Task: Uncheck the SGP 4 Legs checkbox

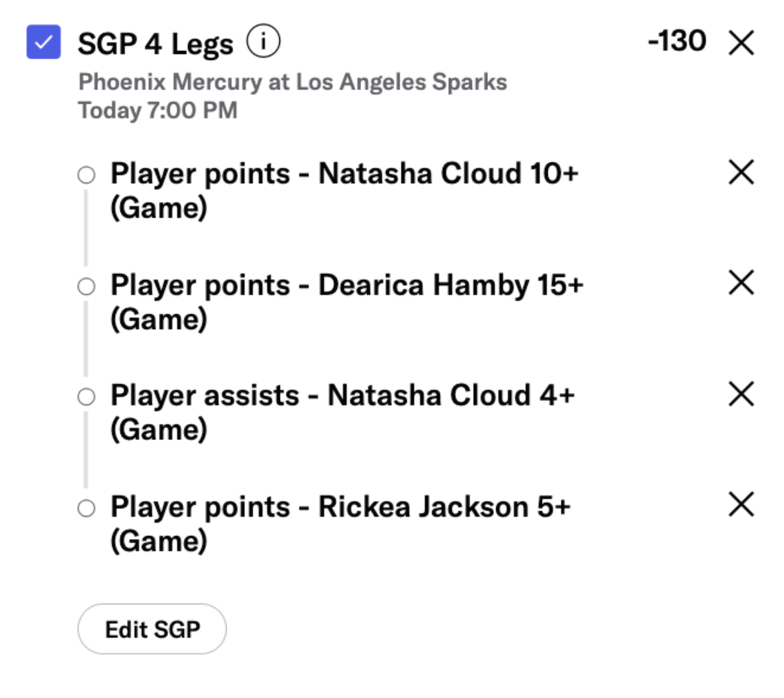Action: point(43,42)
